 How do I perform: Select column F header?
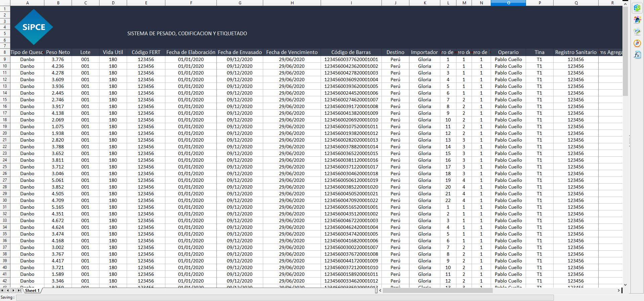(191, 3)
